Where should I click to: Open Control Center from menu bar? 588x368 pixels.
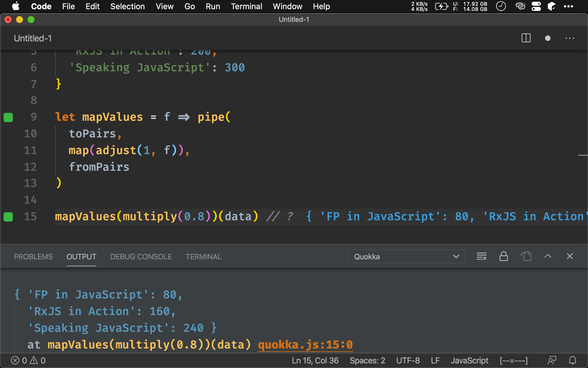click(x=536, y=6)
